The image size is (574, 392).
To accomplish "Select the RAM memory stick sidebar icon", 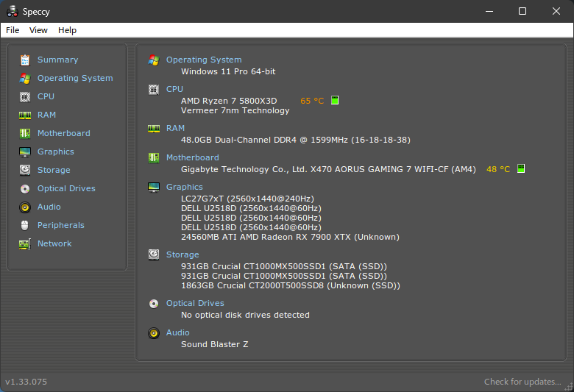I will click(x=25, y=115).
